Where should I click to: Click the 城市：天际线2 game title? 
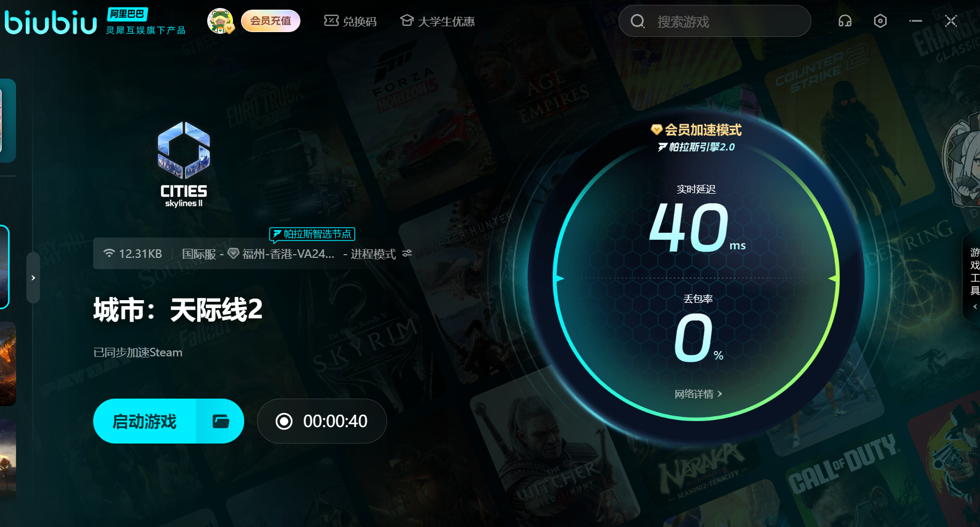coord(178,310)
